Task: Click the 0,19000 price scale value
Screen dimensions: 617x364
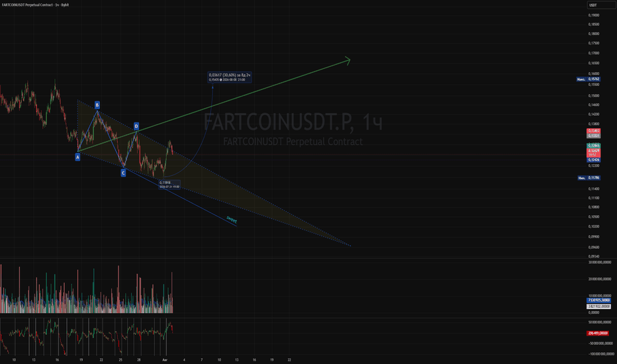Action: [594, 15]
